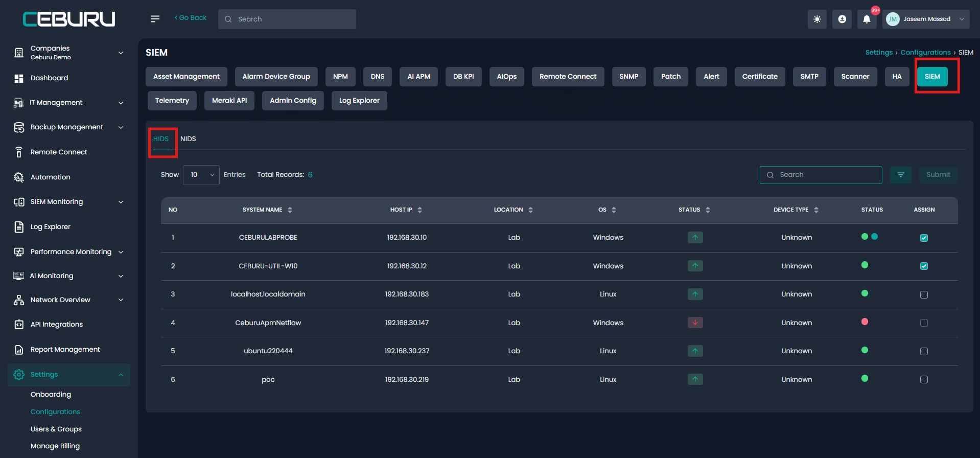Click the Settings breadcrumb link
The height and width of the screenshot is (458, 980).
coord(879,53)
